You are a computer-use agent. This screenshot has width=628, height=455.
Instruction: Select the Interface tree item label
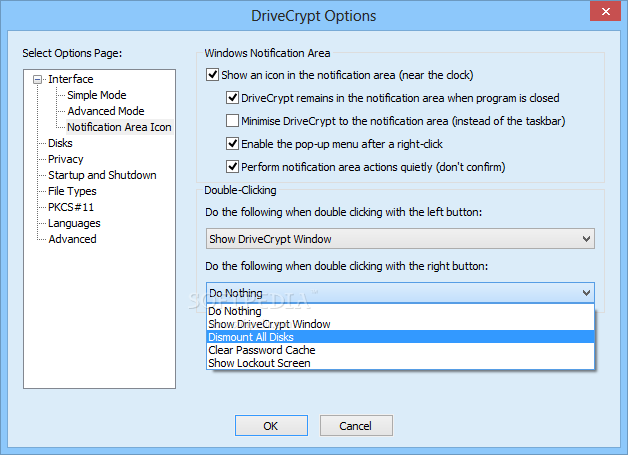pos(70,79)
